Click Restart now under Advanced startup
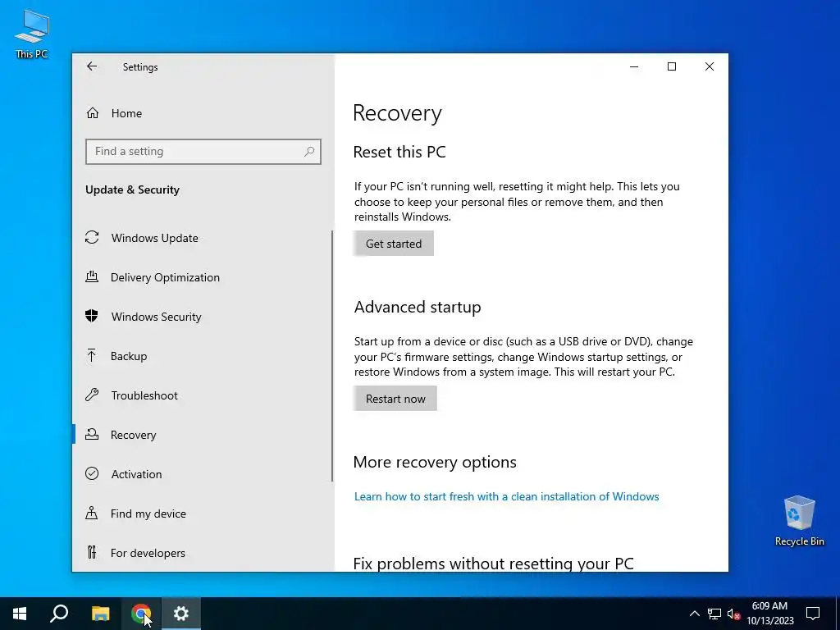Viewport: 840px width, 630px height. point(395,399)
